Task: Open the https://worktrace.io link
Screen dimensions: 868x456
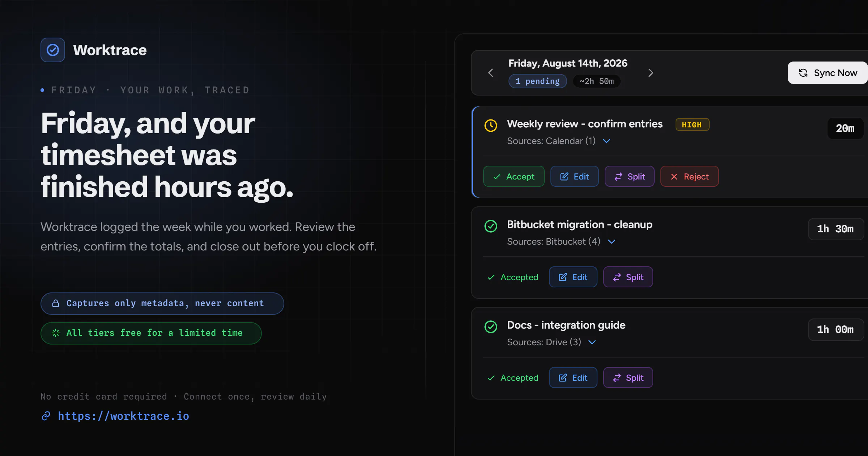Action: [123, 416]
